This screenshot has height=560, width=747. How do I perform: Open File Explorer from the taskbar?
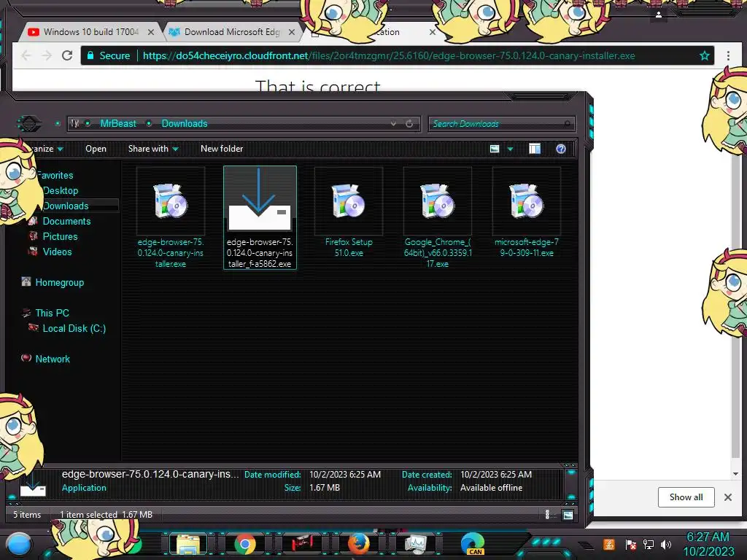(187, 544)
